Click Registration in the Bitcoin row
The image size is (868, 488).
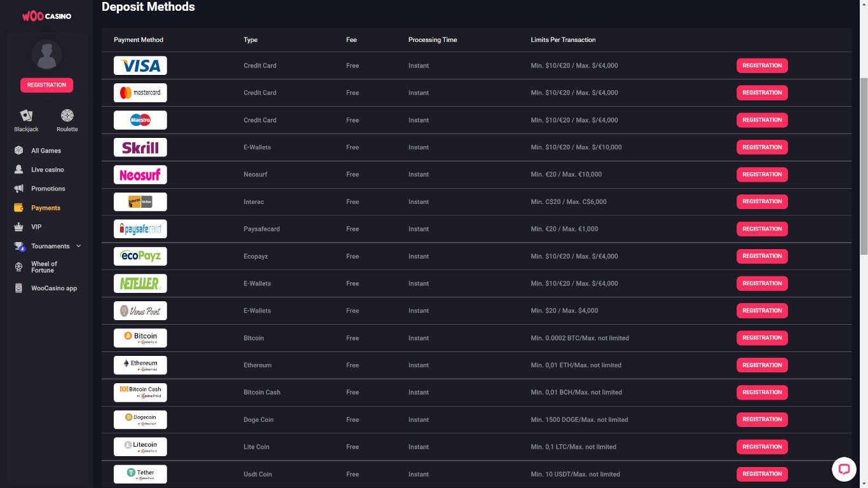click(762, 338)
